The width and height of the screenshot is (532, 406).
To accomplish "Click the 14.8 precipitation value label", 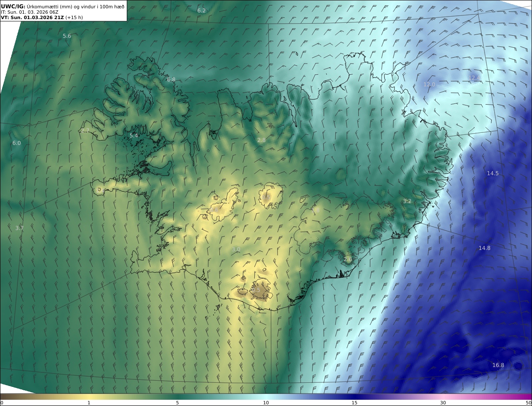I will tap(485, 248).
